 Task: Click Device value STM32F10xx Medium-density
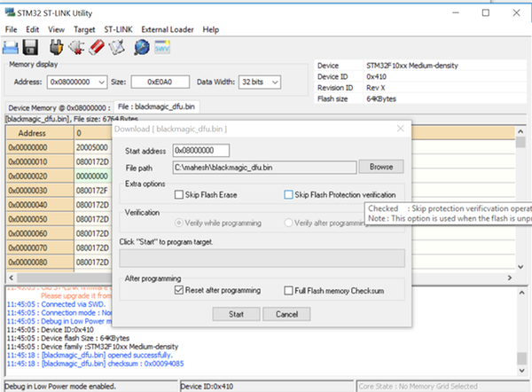pyautogui.click(x=412, y=66)
